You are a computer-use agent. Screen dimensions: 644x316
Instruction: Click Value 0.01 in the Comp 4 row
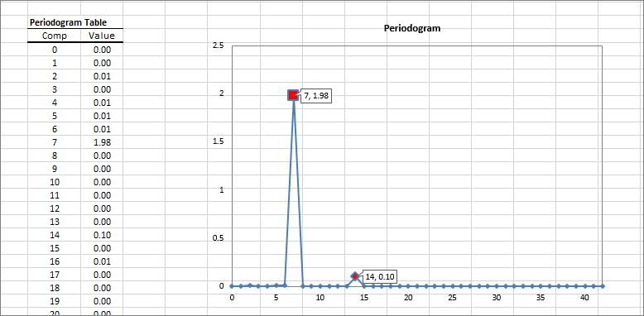(x=102, y=103)
